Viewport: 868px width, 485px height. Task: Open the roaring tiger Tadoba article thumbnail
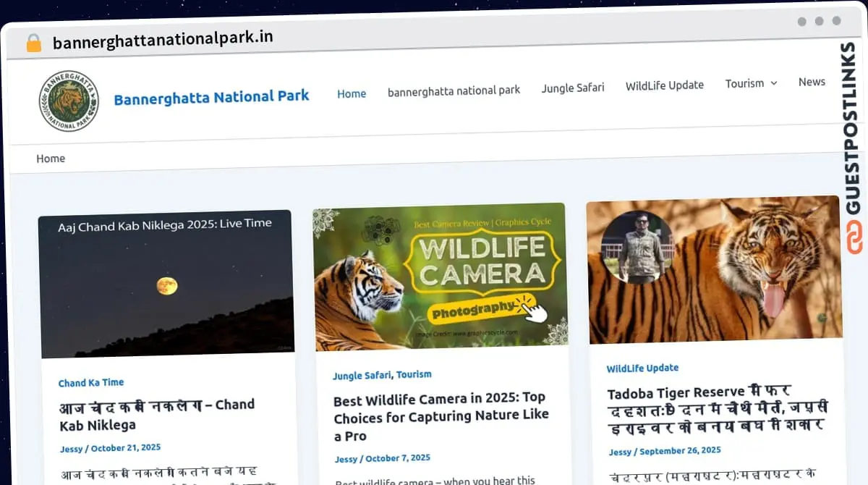tap(714, 269)
